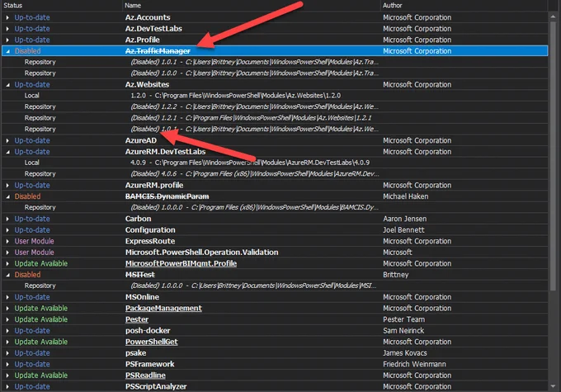The height and width of the screenshot is (392, 561).
Task: Expand the Carbon module row
Action: (7, 219)
